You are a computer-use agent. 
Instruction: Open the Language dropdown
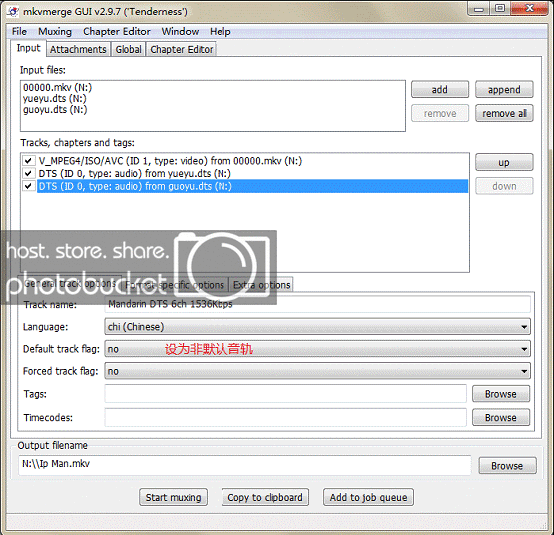coord(317,327)
